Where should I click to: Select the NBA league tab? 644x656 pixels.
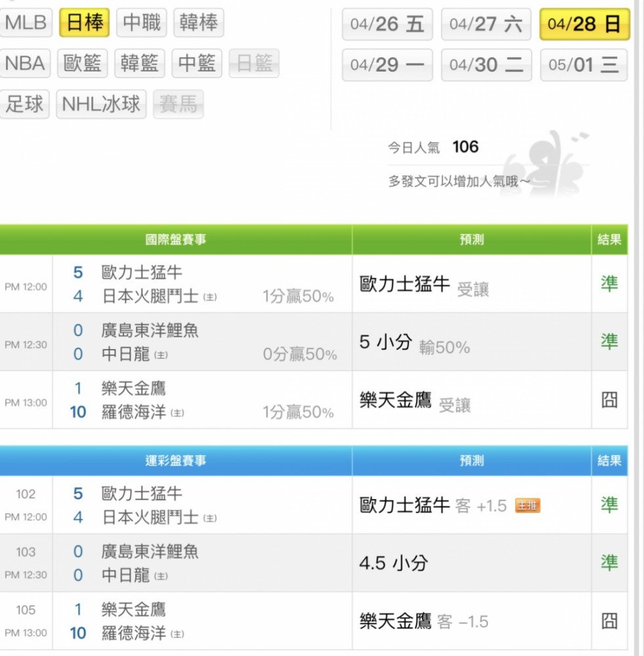pos(25,64)
